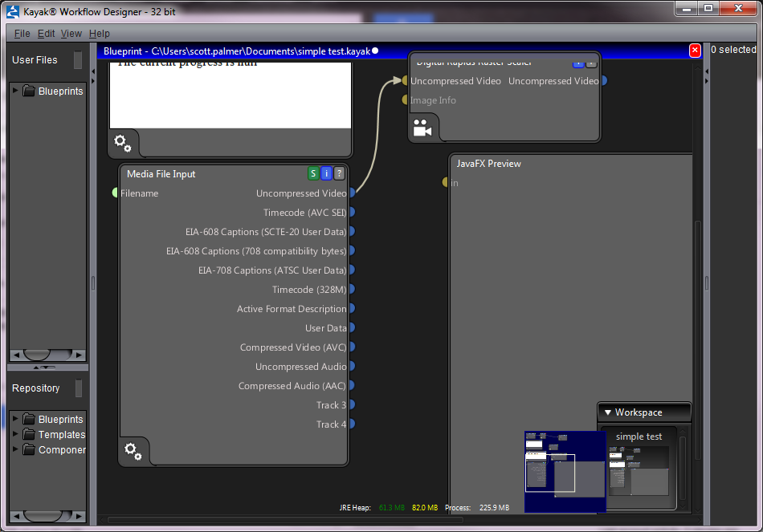
Task: Click the JavaFX Preview 'in' input port
Action: click(x=445, y=182)
